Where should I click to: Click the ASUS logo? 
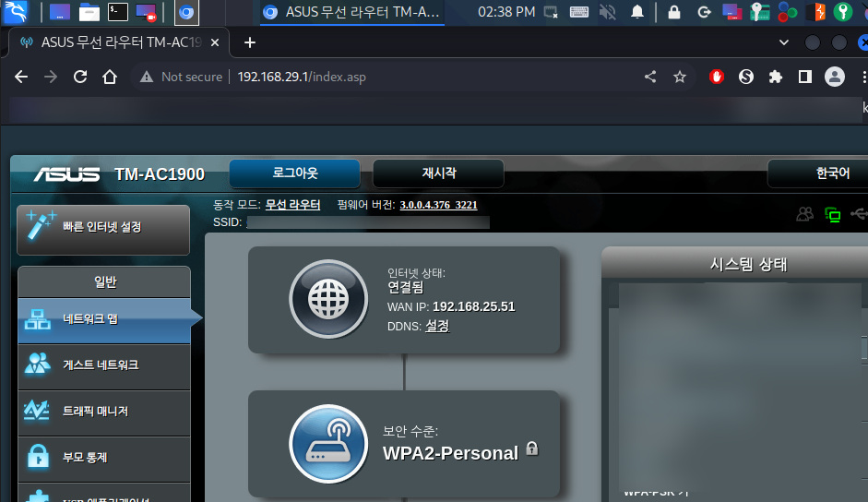(x=66, y=174)
